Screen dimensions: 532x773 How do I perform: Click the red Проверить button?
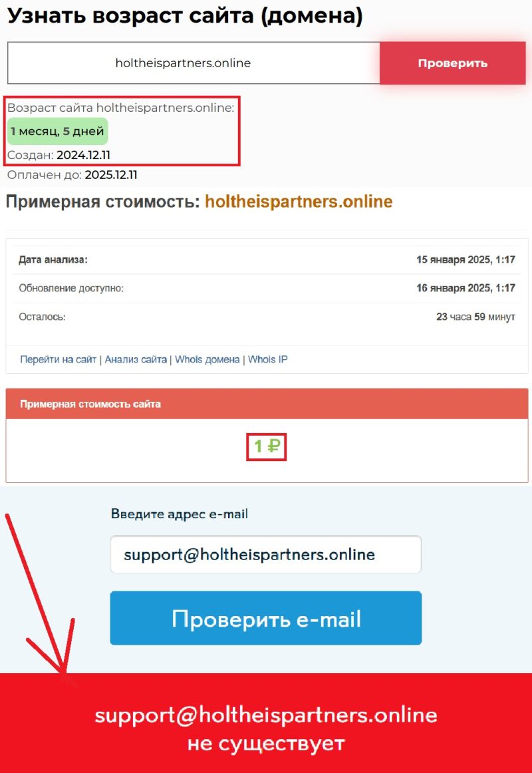(452, 63)
